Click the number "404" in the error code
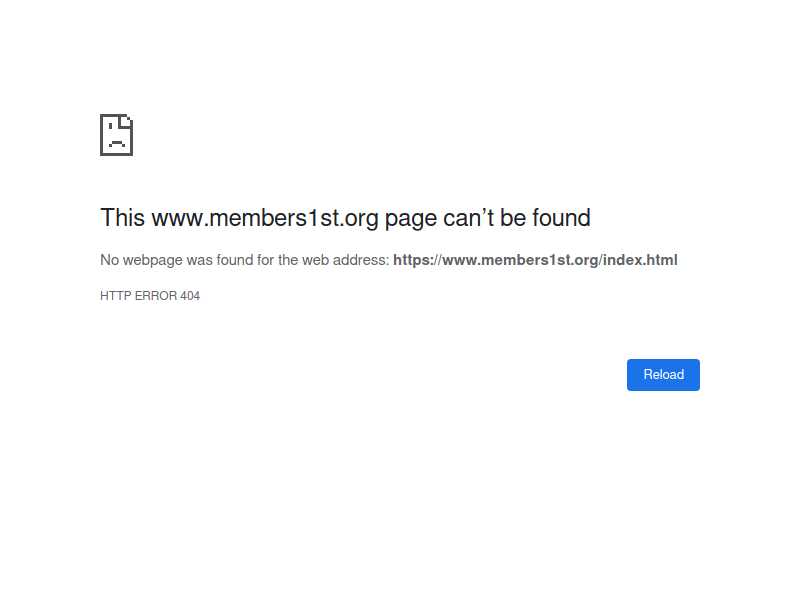Screen dimensions: 800x600 (x=190, y=296)
